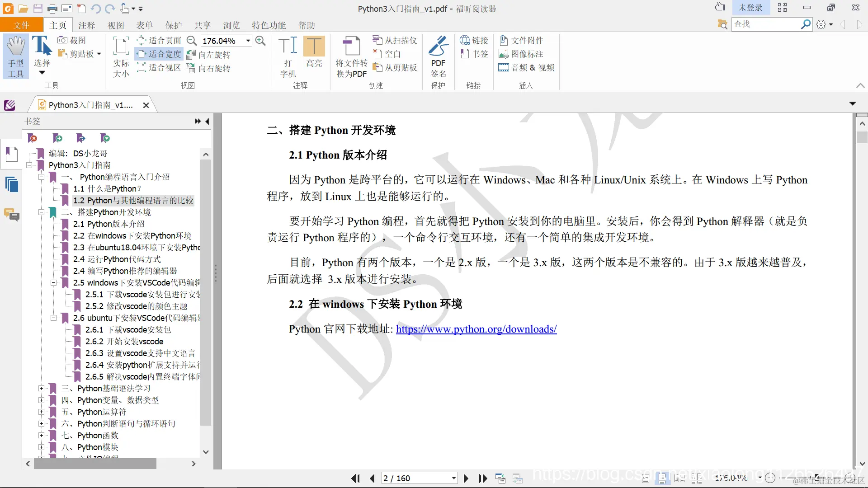Open the 文件 menu
This screenshot has width=868, height=488.
pyautogui.click(x=21, y=25)
